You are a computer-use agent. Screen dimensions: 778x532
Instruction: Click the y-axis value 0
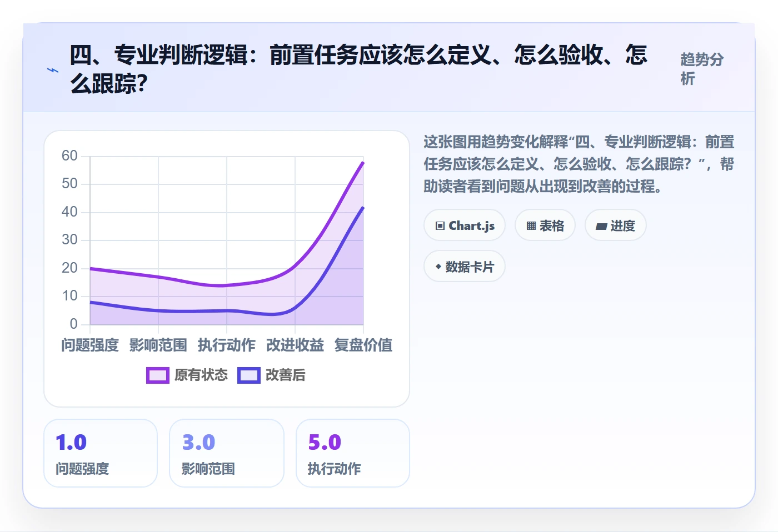73,324
